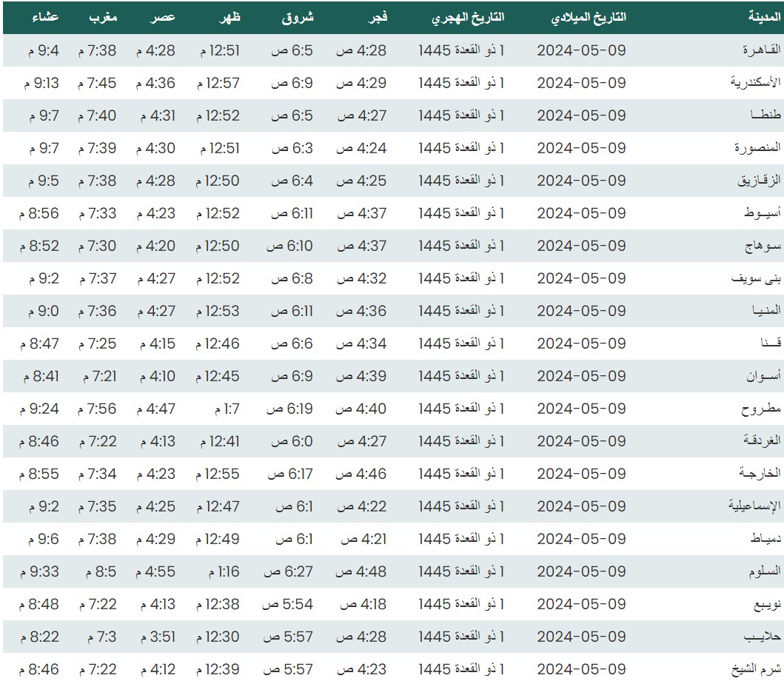Screen dimensions: 784x684
Task: Click the 9:24 م Isha time for مطروح
Action: 41,409
